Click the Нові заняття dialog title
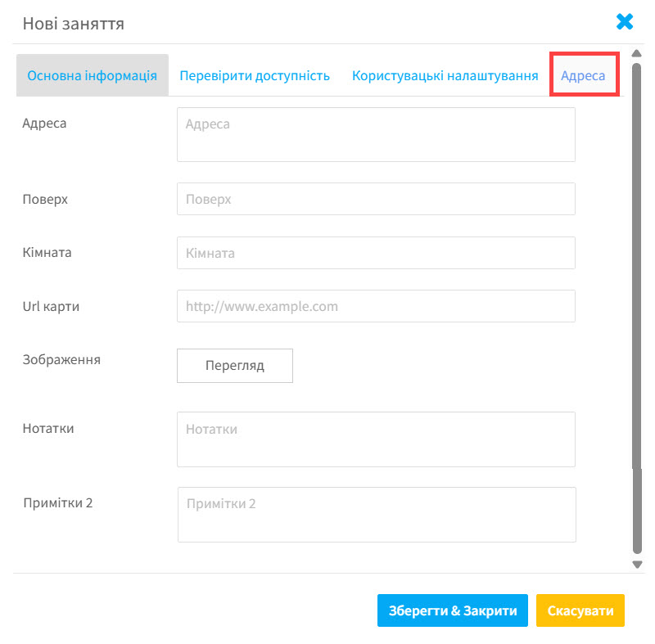Screen dimensions: 655x644 (74, 24)
